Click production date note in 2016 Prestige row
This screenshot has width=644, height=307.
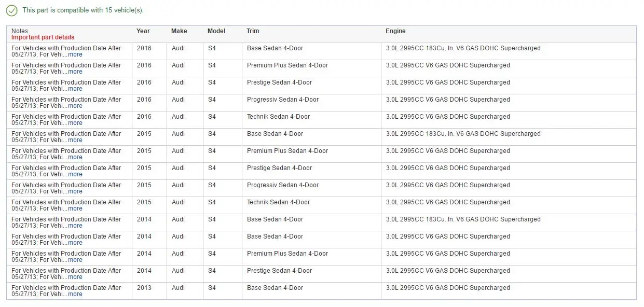[x=66, y=86]
